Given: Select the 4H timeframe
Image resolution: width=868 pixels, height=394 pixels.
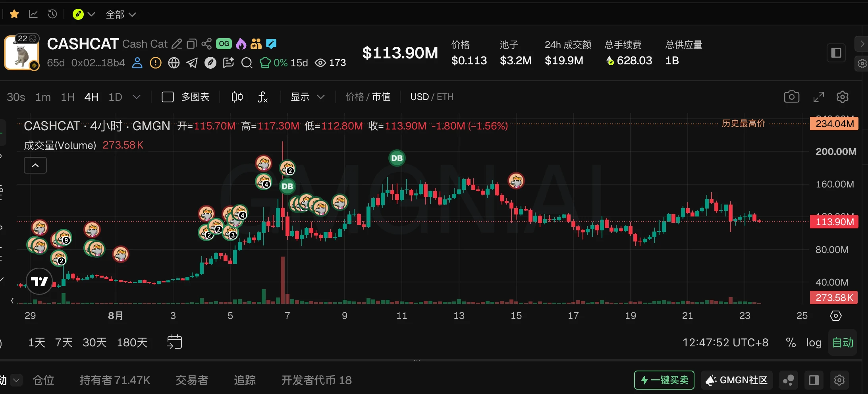Looking at the screenshot, I should pos(91,97).
